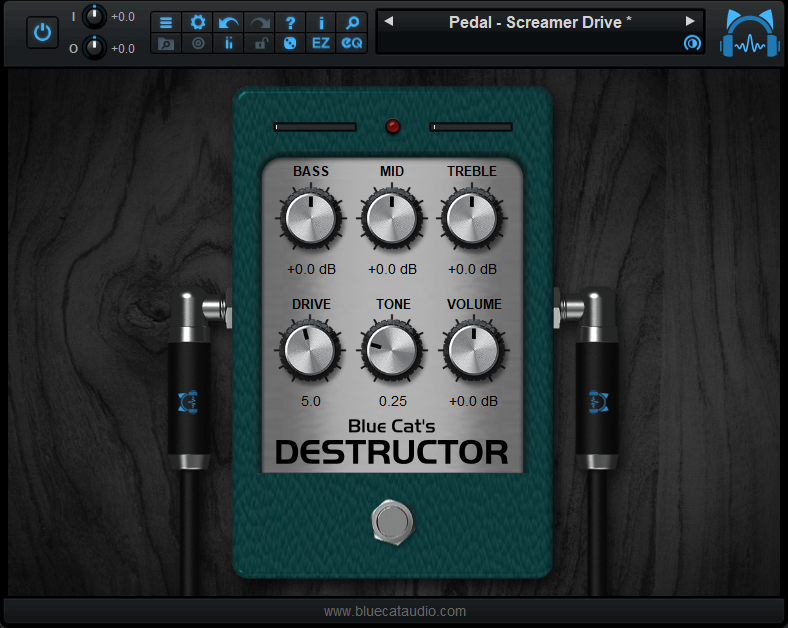Click the input gain value +0.0
Image resolution: width=788 pixels, height=628 pixels.
[123, 17]
